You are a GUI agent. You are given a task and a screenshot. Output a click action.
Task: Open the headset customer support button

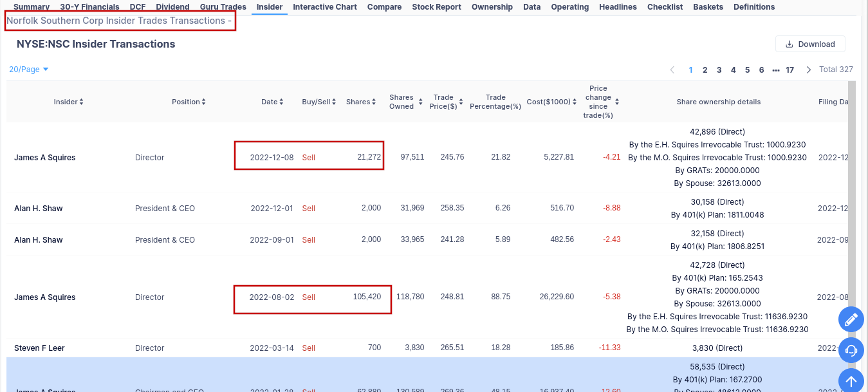[x=851, y=350]
